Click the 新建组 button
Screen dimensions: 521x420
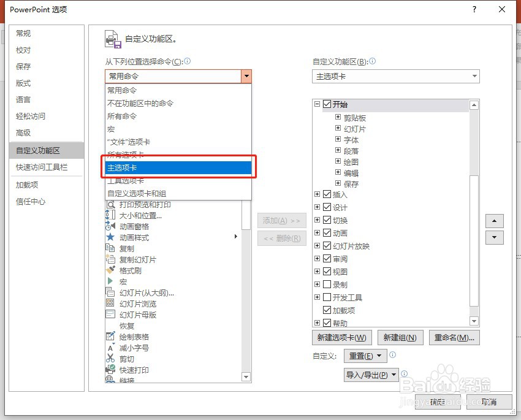point(400,338)
